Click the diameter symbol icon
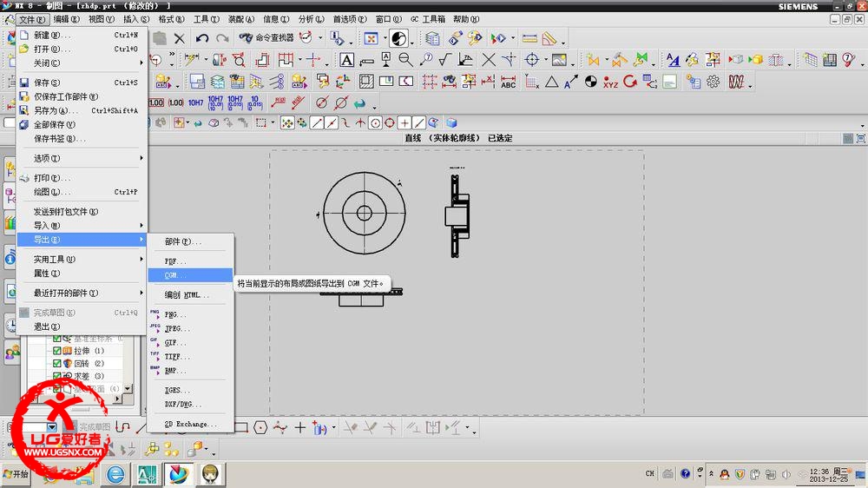This screenshot has height=488, width=868. [322, 103]
